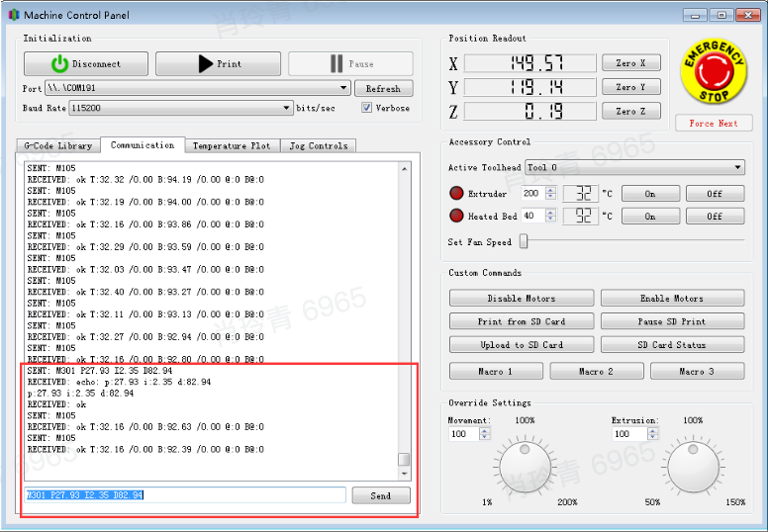Expand the Baud Rate dropdown
Viewport: 768px width, 532px height.
(x=287, y=108)
